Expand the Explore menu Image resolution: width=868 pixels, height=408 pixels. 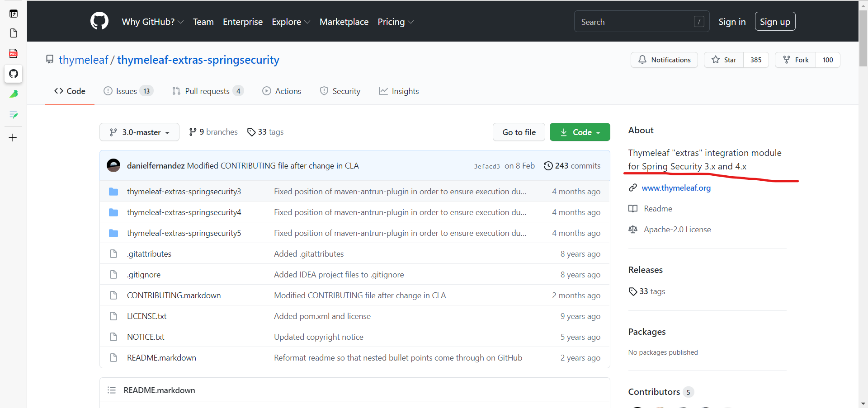click(x=291, y=22)
